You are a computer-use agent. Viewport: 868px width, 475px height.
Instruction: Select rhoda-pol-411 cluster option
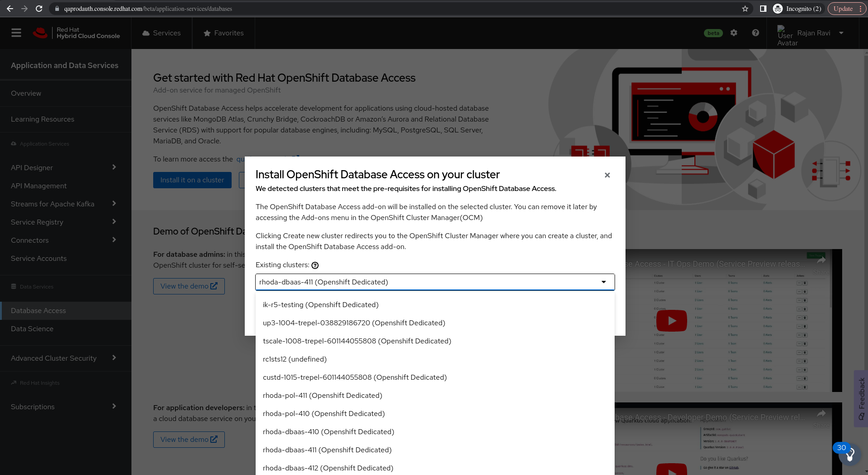(x=435, y=396)
